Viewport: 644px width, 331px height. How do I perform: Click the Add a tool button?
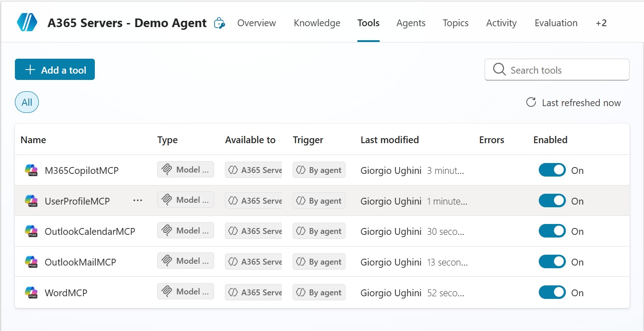pyautogui.click(x=55, y=70)
